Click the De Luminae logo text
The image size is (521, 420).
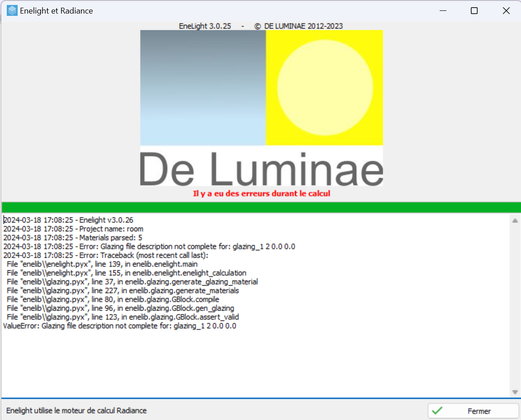(x=261, y=168)
